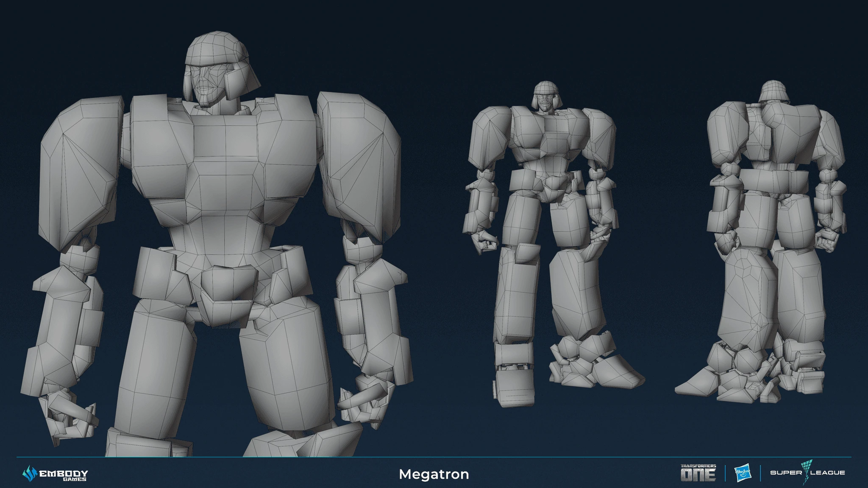Select the small front-view full-body Megatron render

coord(553,245)
